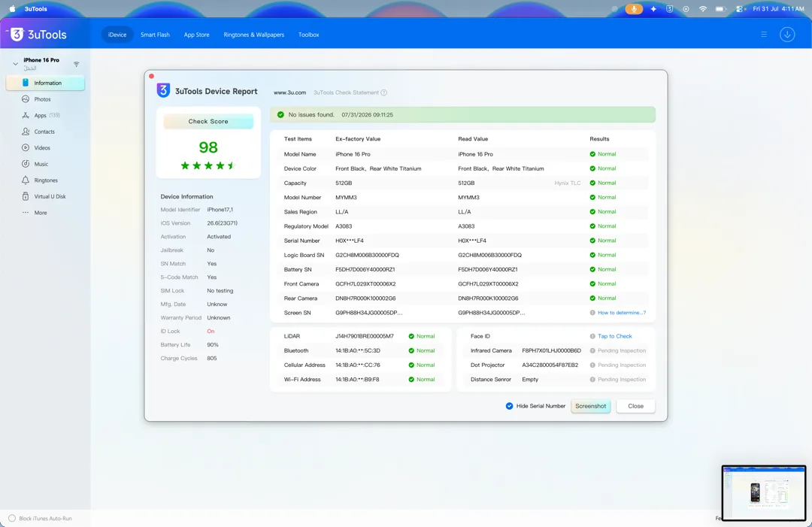Click Pending Inspection for Distance Sensor

pos(622,380)
